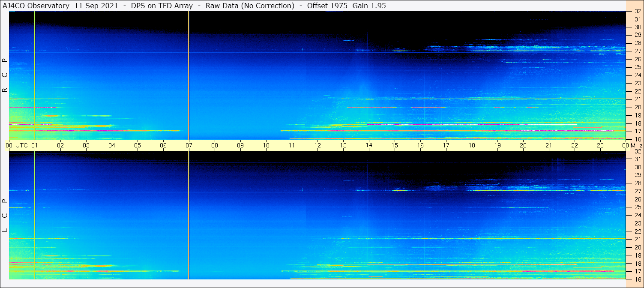This screenshot has width=644, height=288.
Task: Select the "Offset 1975" header value
Action: tap(327, 6)
